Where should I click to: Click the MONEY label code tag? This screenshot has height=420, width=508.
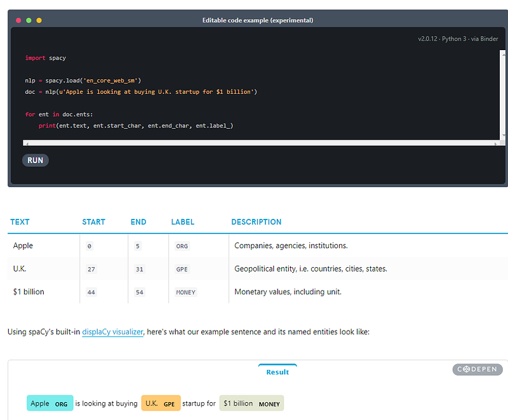[x=186, y=292]
